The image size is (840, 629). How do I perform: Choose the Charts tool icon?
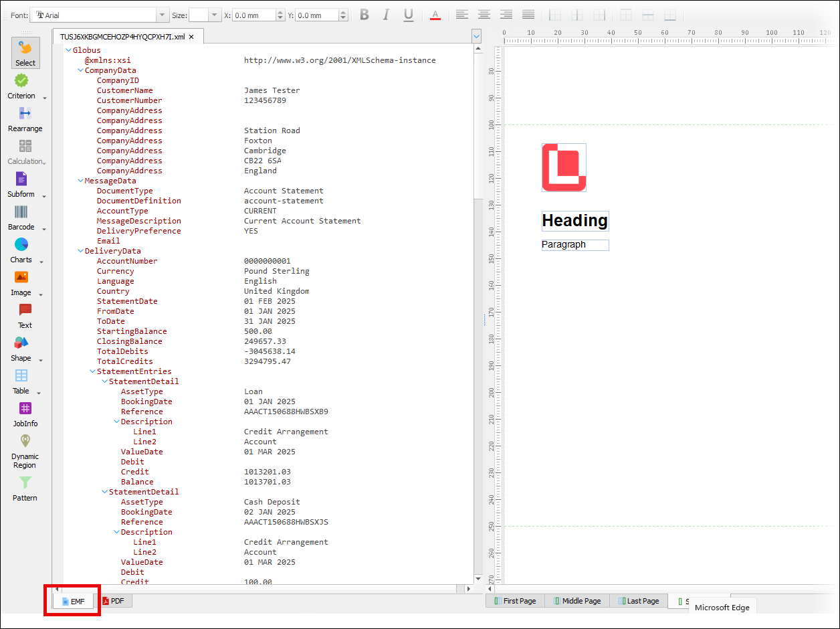21,245
